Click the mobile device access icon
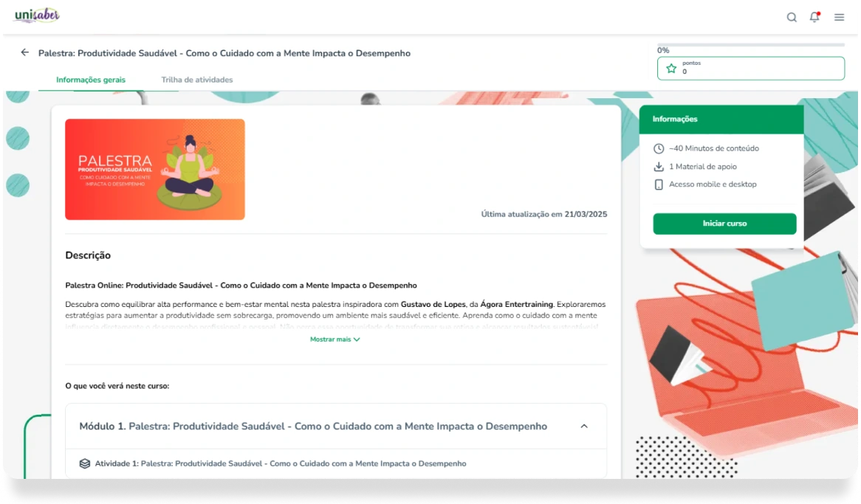This screenshot has height=504, width=861. pyautogui.click(x=659, y=184)
